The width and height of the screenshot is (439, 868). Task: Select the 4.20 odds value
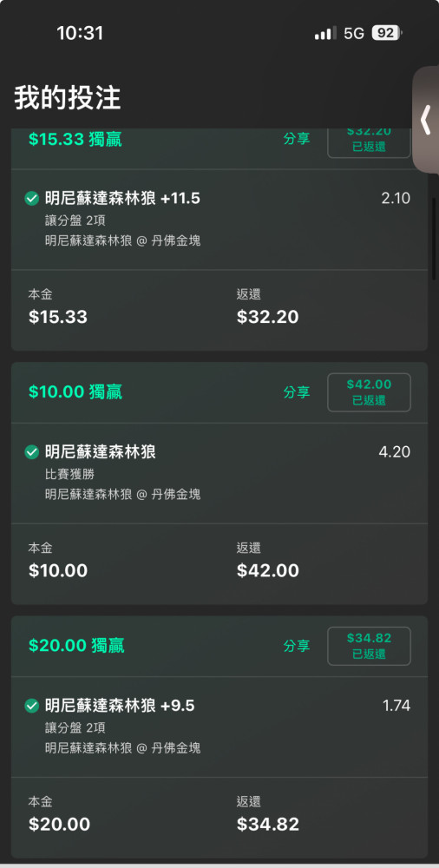(394, 452)
